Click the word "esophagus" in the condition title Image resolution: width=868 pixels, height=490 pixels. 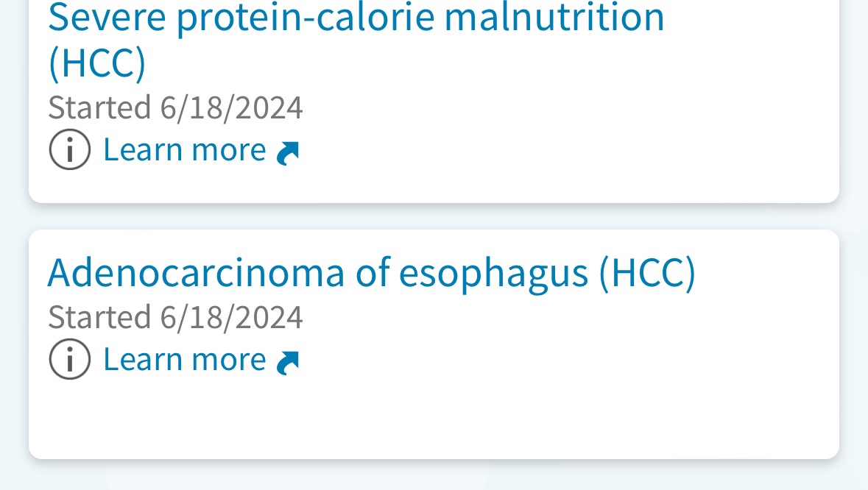coord(493,274)
